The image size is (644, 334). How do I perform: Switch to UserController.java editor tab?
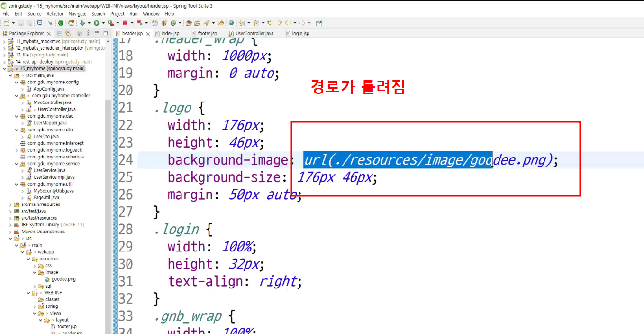(x=254, y=34)
